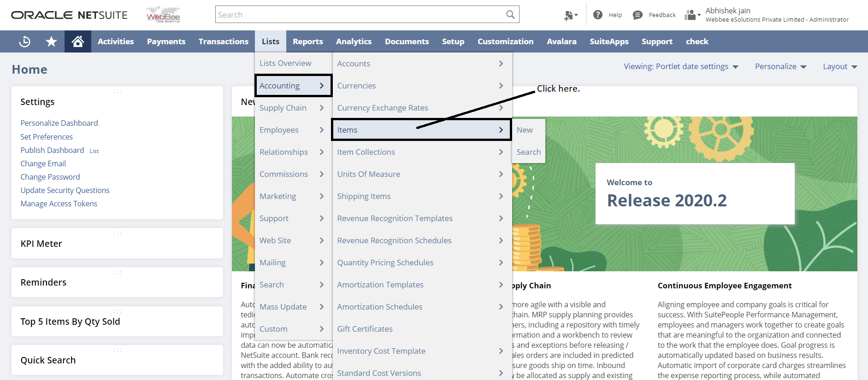Click the small List link beside Publish Dashboard
Screen dimensions: 868x380
(x=94, y=151)
